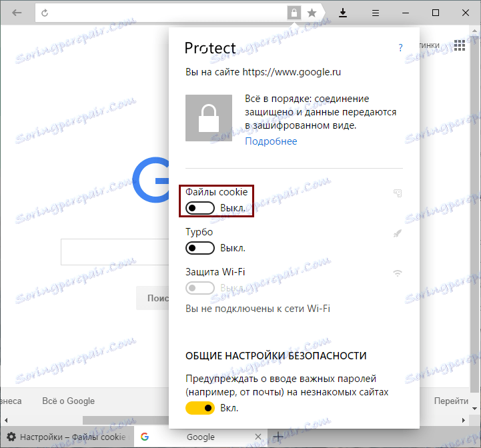Close the Google tab
Viewport: 481px width, 448px height.
point(258,437)
